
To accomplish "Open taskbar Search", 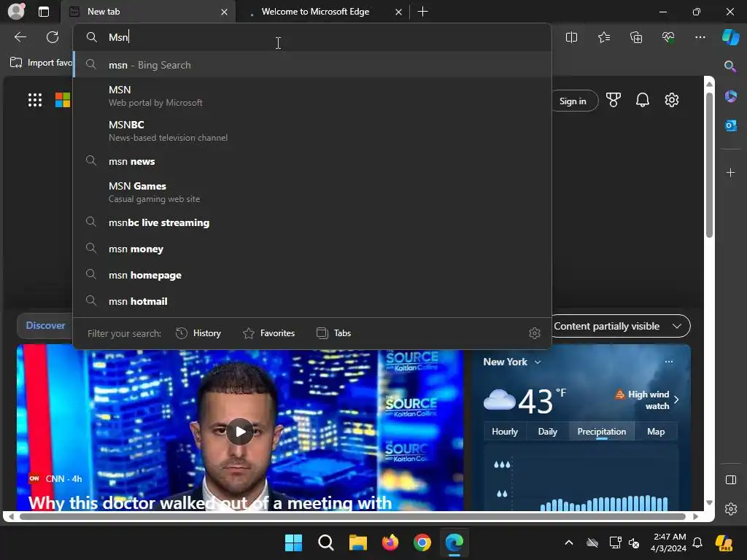I will pos(326,542).
